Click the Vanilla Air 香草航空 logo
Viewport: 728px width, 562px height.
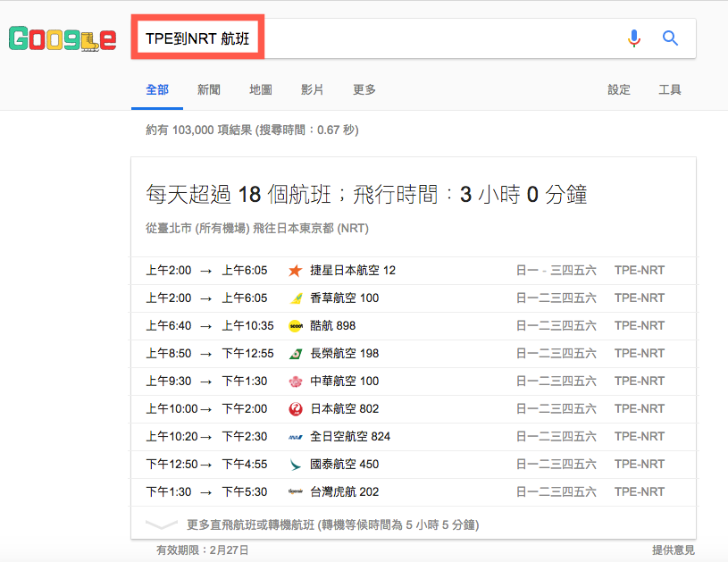[x=296, y=298]
